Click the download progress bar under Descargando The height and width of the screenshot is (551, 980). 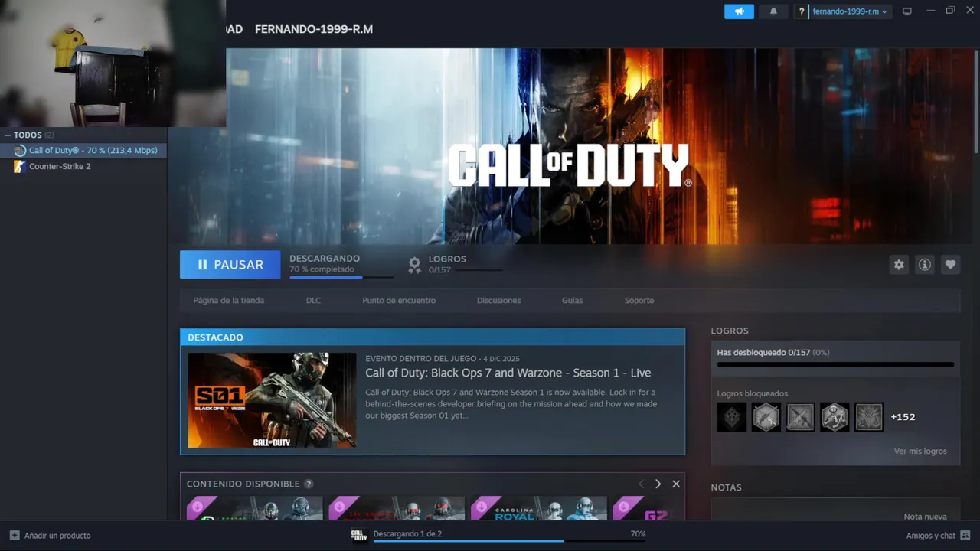[341, 277]
